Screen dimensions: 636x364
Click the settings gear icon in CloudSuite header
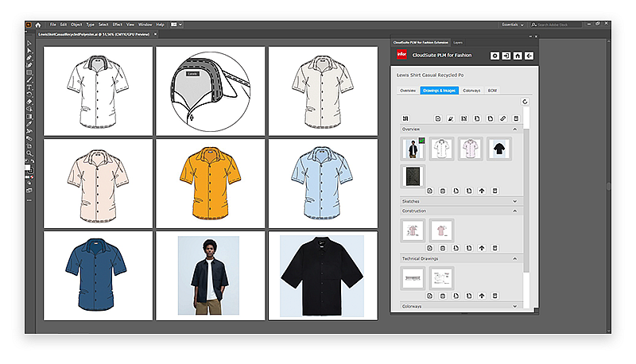494,56
